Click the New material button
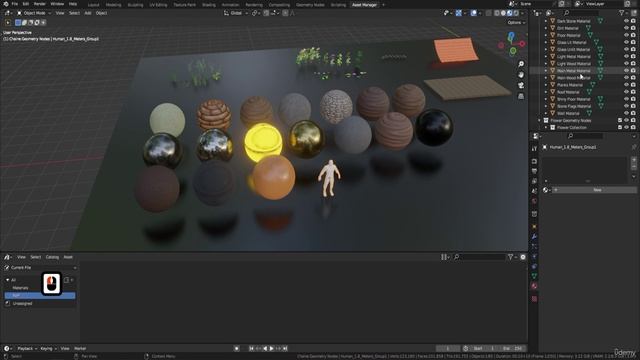The image size is (640, 360). point(594,190)
